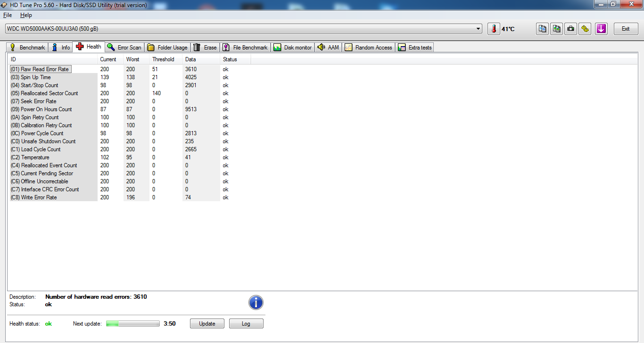The width and height of the screenshot is (644, 343).
Task: Click the purple down-arrow minimize-to-tray icon
Action: point(601,29)
